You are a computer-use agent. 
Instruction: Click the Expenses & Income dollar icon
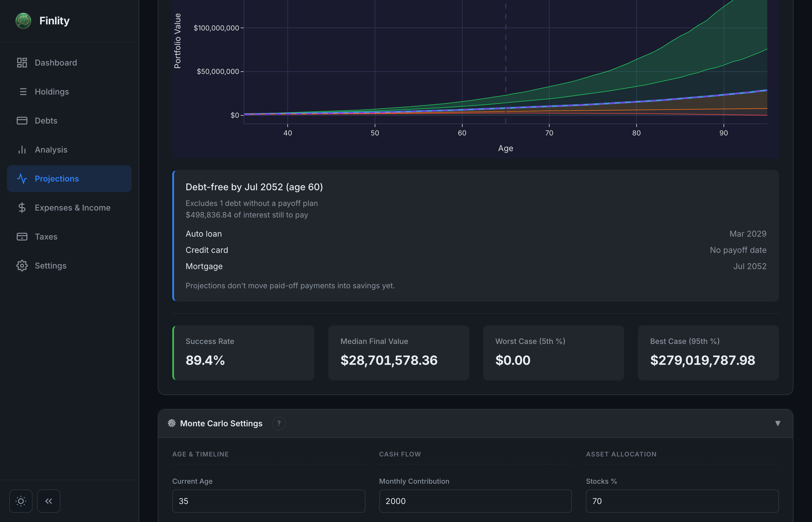22,207
